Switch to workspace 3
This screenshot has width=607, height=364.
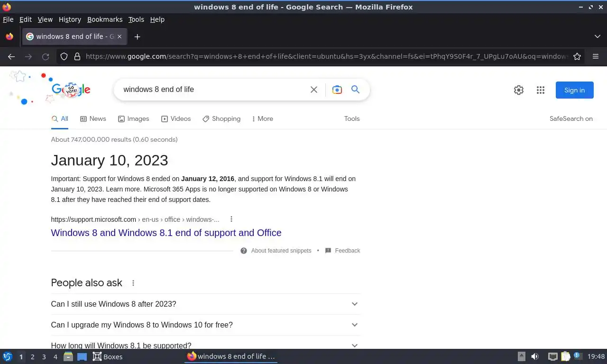pos(44,357)
